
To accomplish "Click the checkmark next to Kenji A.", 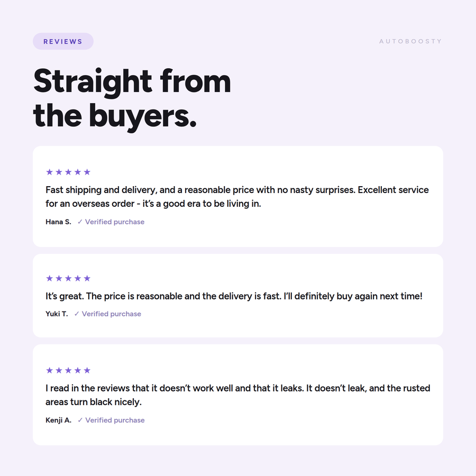I will coord(80,420).
